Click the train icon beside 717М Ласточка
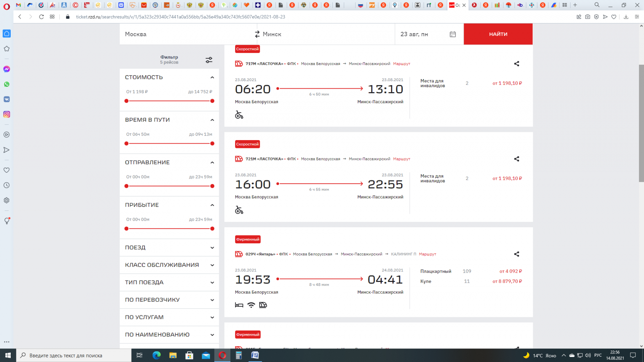 [x=239, y=64]
